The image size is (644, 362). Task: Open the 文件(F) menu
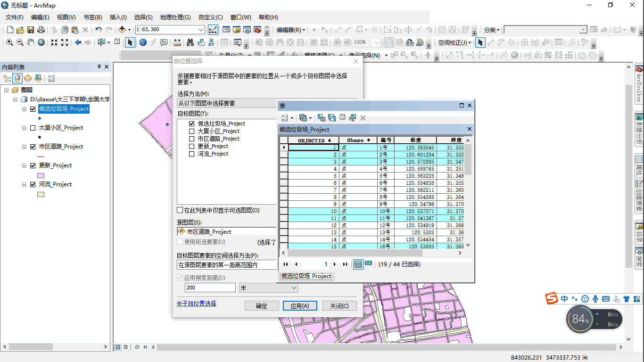15,17
